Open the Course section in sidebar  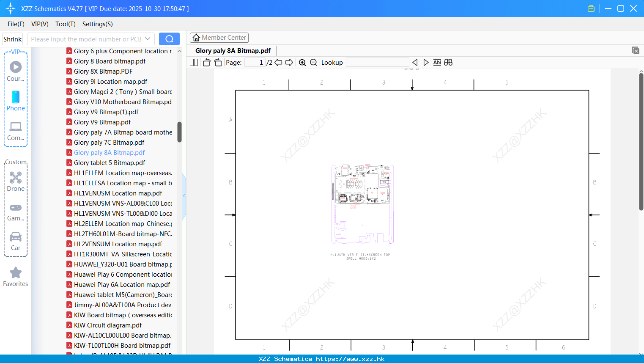tap(16, 71)
